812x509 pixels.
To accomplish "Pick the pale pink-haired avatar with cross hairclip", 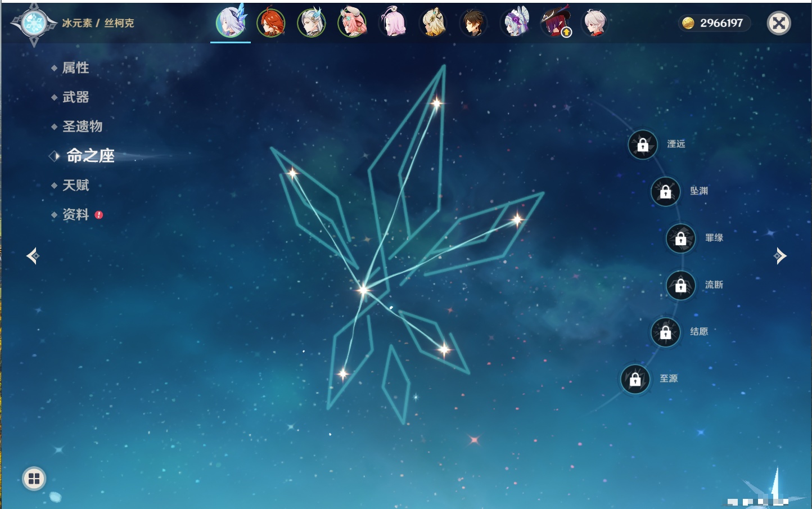I will click(393, 23).
